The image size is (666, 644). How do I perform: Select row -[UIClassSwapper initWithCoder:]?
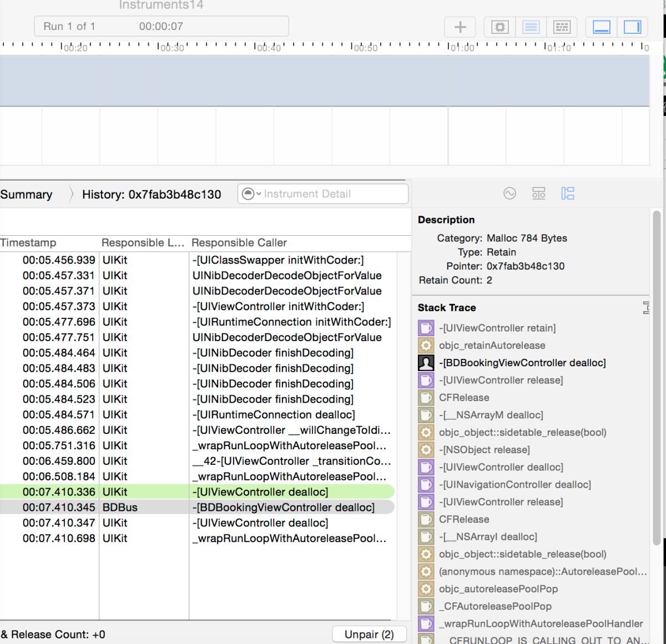(x=198, y=260)
